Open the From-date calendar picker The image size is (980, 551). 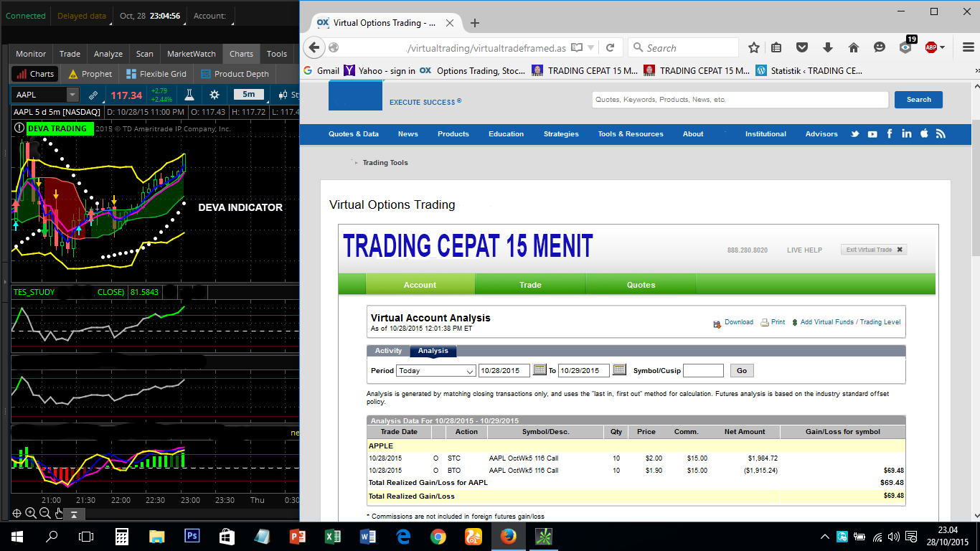540,370
